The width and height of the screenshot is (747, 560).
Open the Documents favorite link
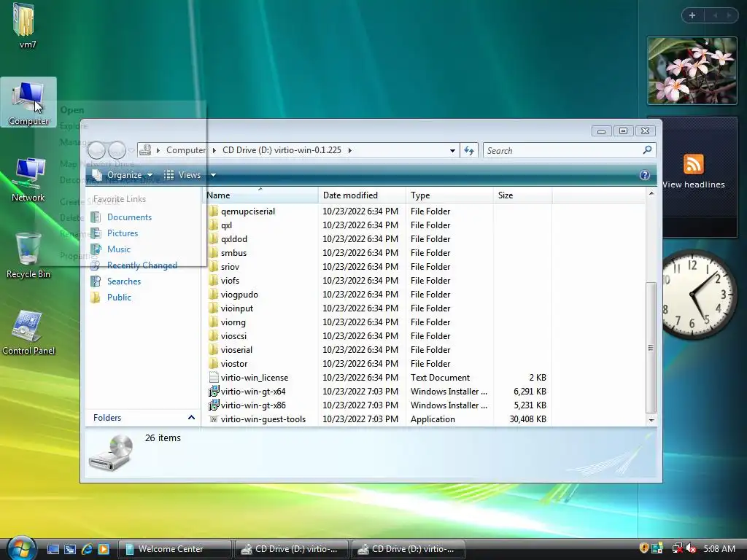(129, 217)
